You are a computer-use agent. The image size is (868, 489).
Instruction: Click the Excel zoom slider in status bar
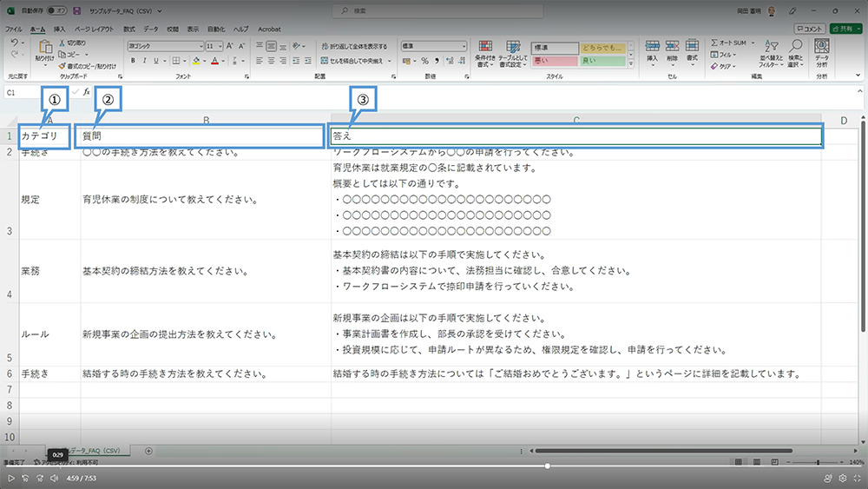[x=818, y=462]
